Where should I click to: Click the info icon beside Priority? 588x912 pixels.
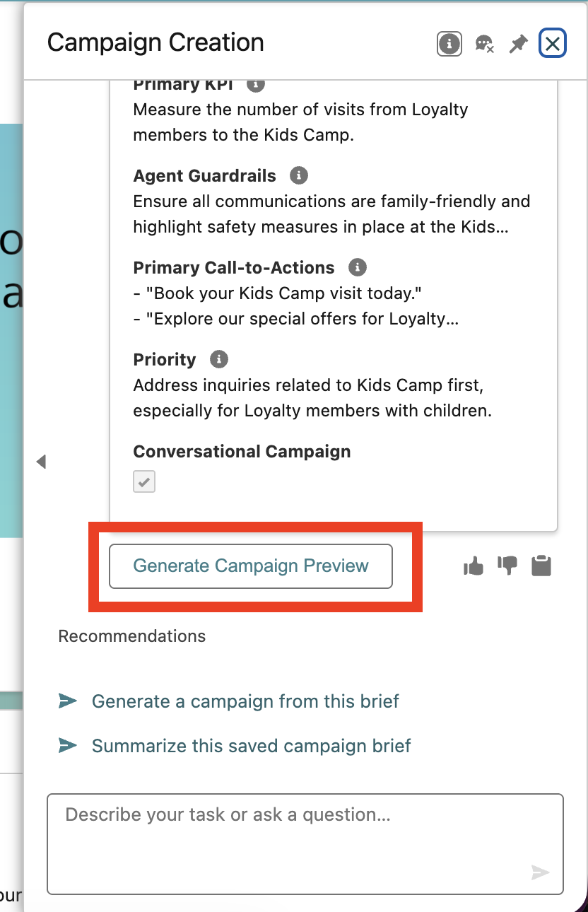pyautogui.click(x=219, y=359)
